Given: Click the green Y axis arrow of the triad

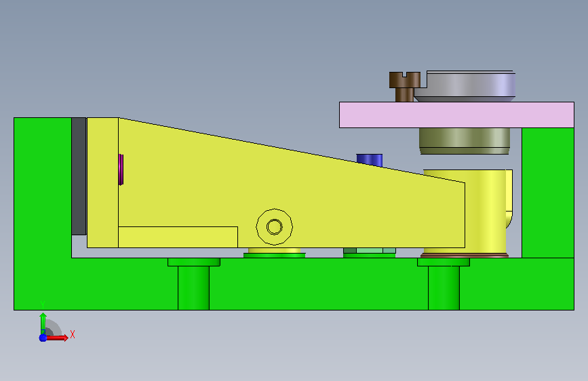Looking at the screenshot, I should (x=43, y=323).
